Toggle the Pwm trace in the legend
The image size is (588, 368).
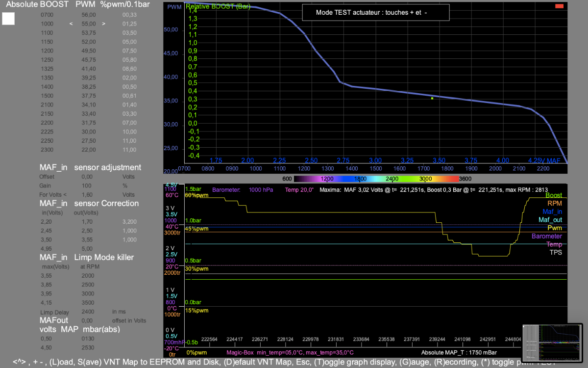tap(555, 228)
